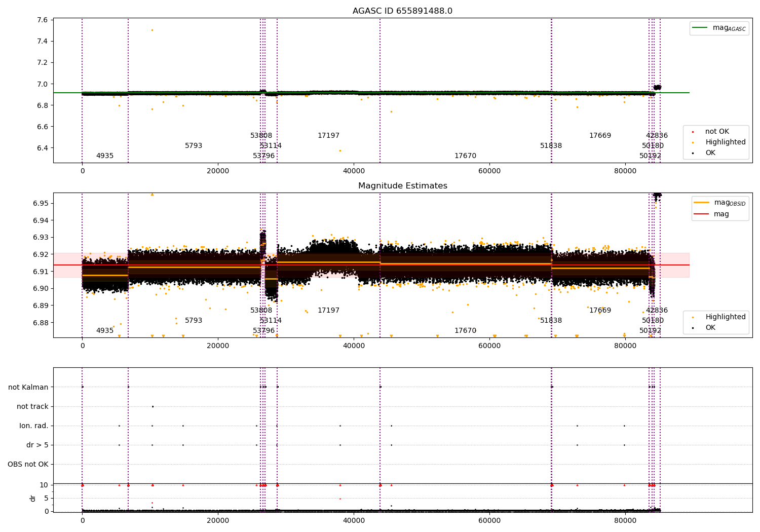Click OBSID label 17669 in Magnitude Estimates plot
The height and width of the screenshot is (532, 760).
pos(600,311)
